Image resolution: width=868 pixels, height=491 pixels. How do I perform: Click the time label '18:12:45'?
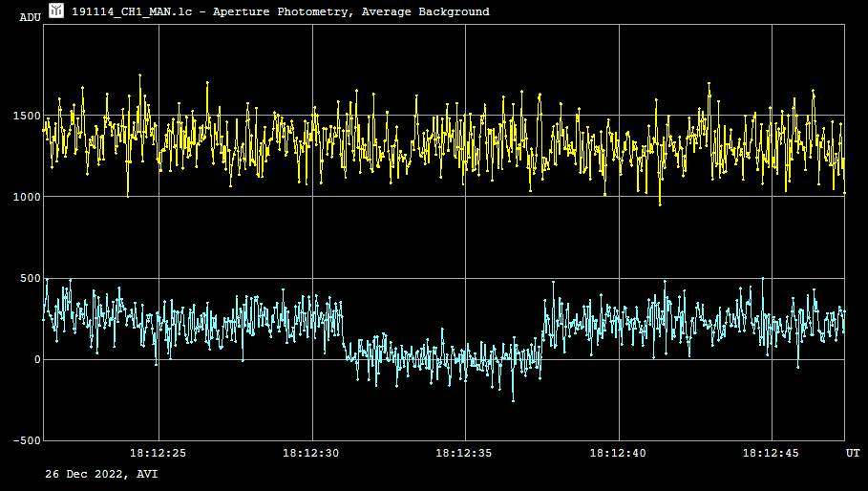pos(771,454)
